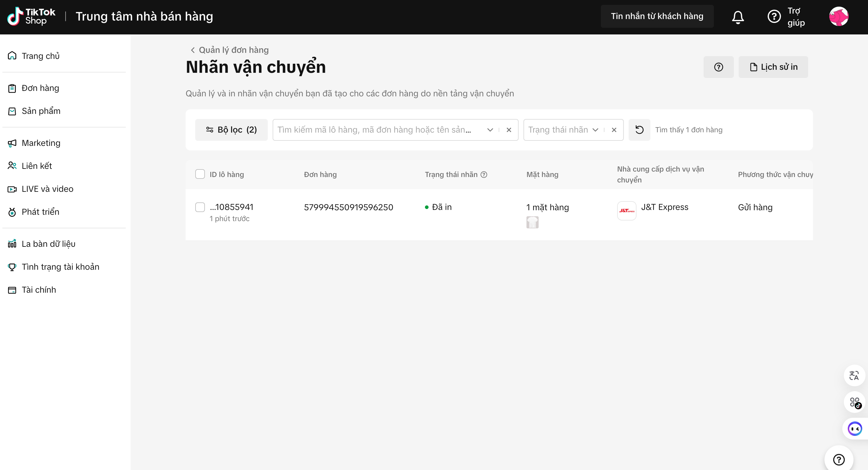The height and width of the screenshot is (470, 868).
Task: Open the apps grid floating icon
Action: (x=854, y=402)
